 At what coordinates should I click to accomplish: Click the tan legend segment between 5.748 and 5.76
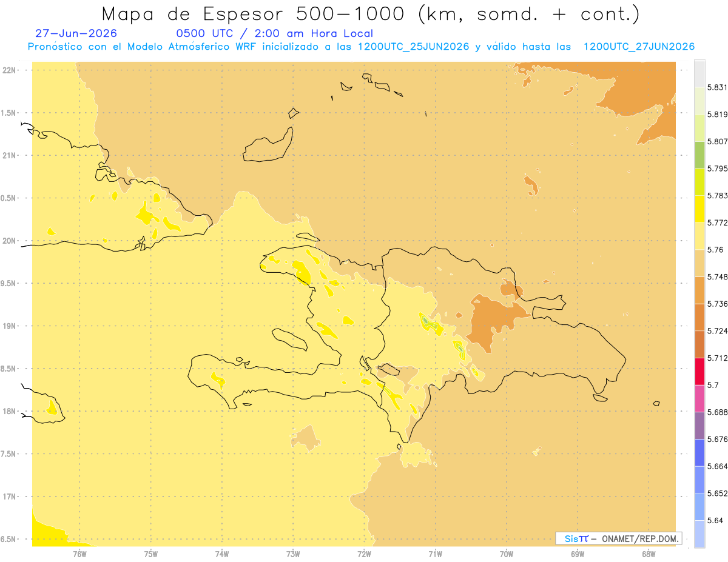(x=699, y=263)
